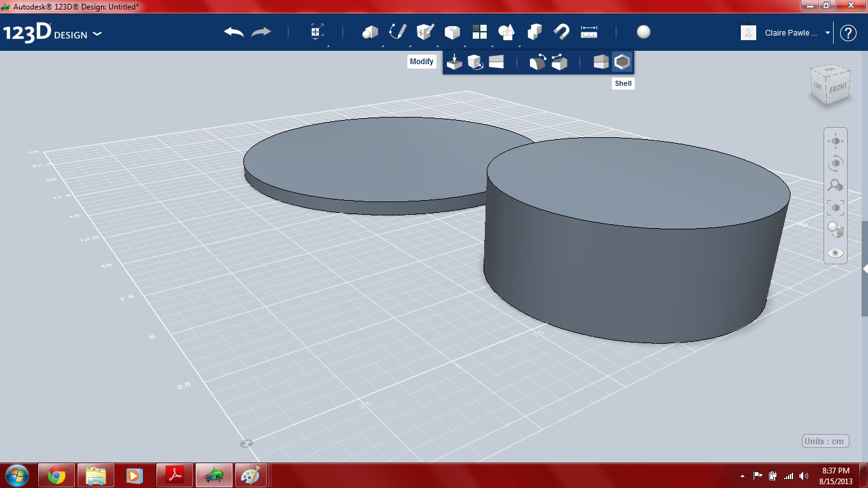868x488 pixels.
Task: Redo the action with the right arrow
Action: tap(261, 32)
